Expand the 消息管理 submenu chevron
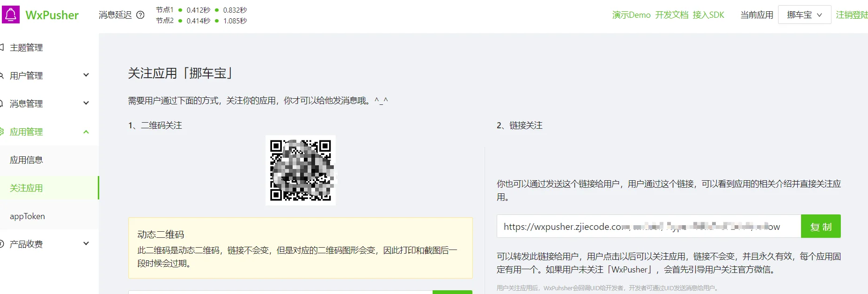The image size is (868, 294). [86, 103]
